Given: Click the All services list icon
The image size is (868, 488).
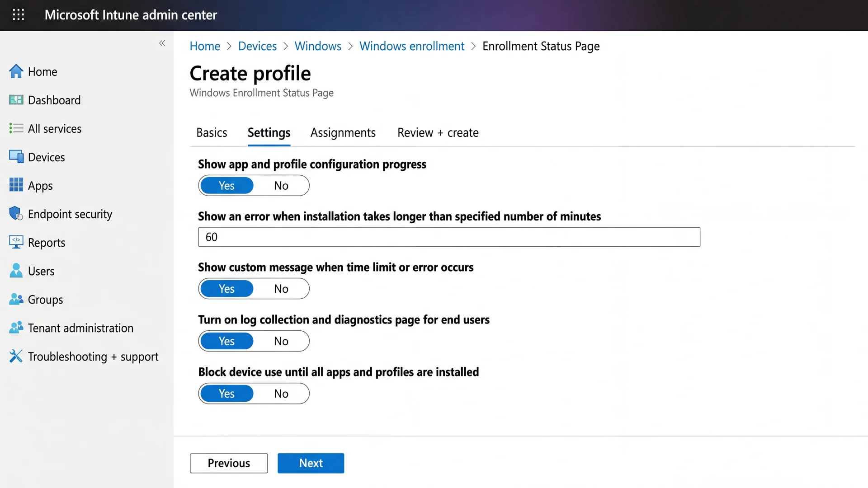Looking at the screenshot, I should point(16,128).
